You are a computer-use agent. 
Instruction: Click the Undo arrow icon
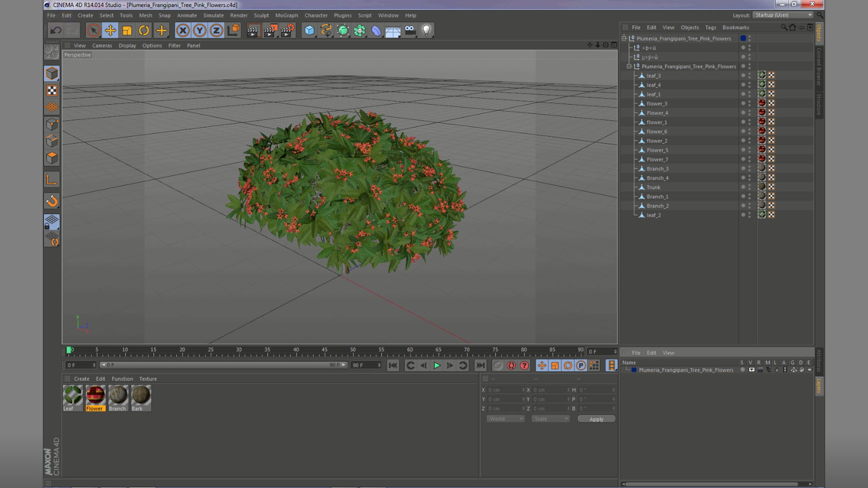tap(56, 30)
